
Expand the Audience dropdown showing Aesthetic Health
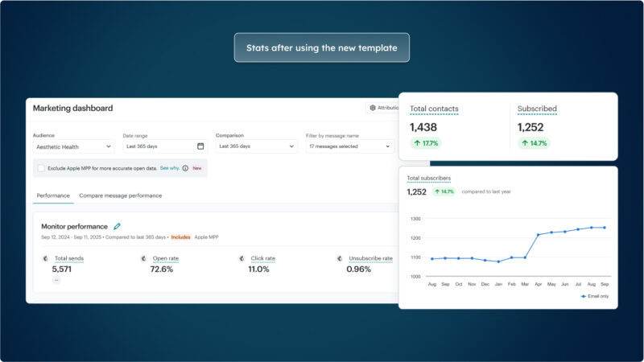click(x=74, y=146)
